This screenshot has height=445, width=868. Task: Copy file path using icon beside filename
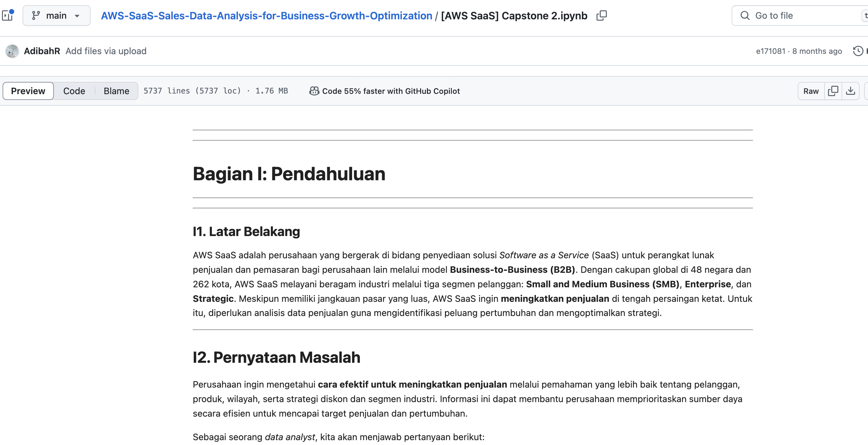coord(602,15)
